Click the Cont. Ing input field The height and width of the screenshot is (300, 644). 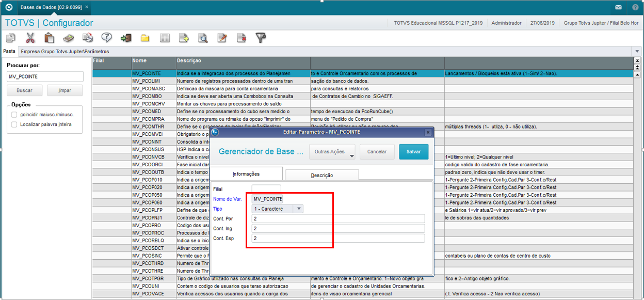[x=338, y=228]
